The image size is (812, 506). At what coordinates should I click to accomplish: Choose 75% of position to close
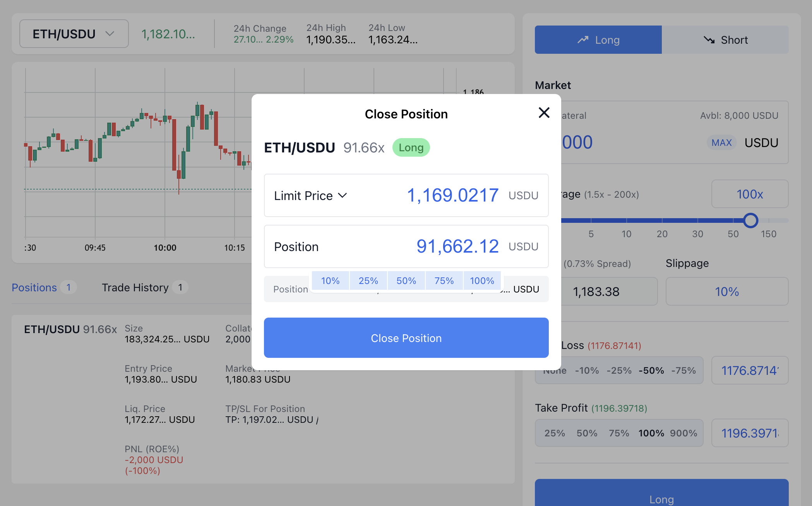click(x=444, y=280)
